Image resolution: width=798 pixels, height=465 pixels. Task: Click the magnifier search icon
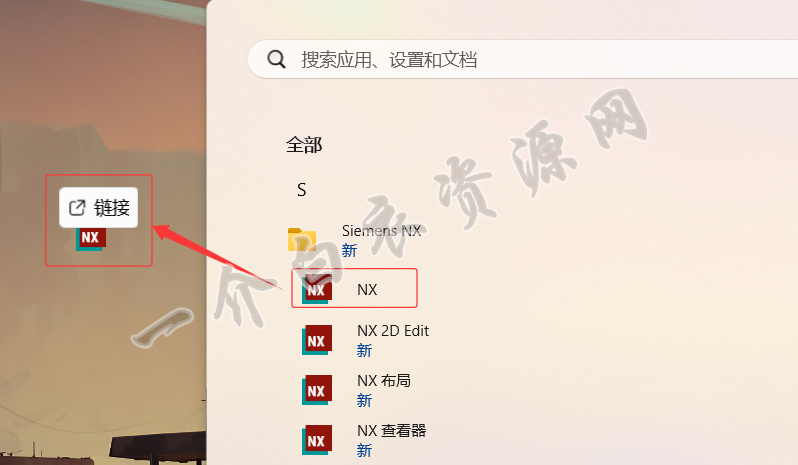tap(276, 60)
